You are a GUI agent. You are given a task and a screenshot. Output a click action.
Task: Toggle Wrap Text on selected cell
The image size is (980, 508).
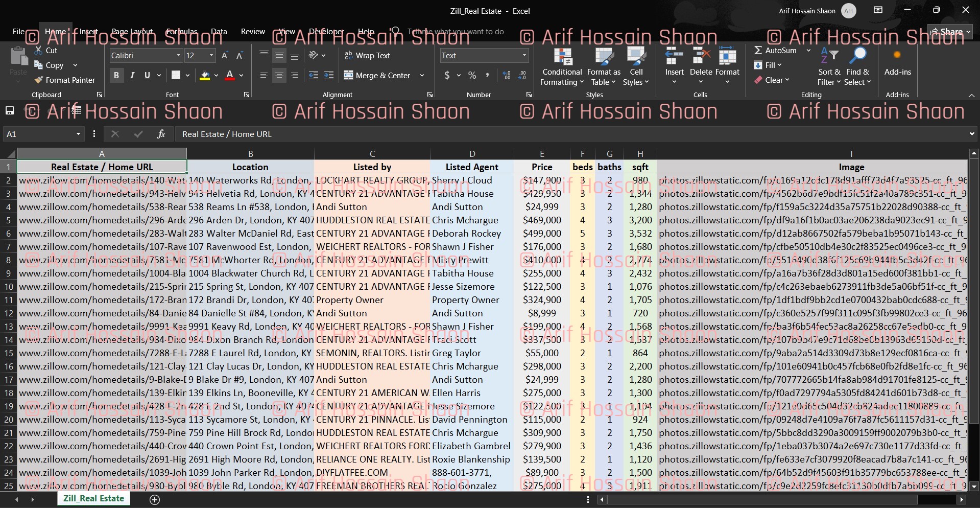coord(367,56)
